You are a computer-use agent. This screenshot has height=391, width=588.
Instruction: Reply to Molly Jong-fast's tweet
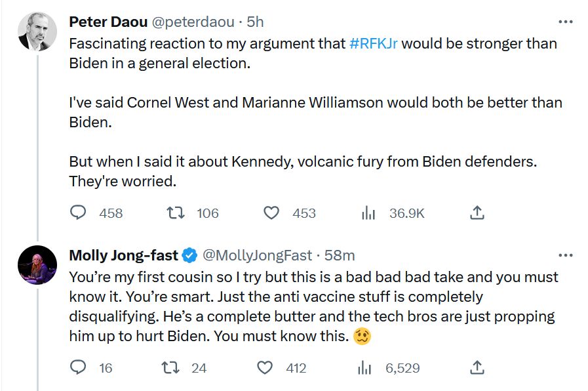[79, 368]
